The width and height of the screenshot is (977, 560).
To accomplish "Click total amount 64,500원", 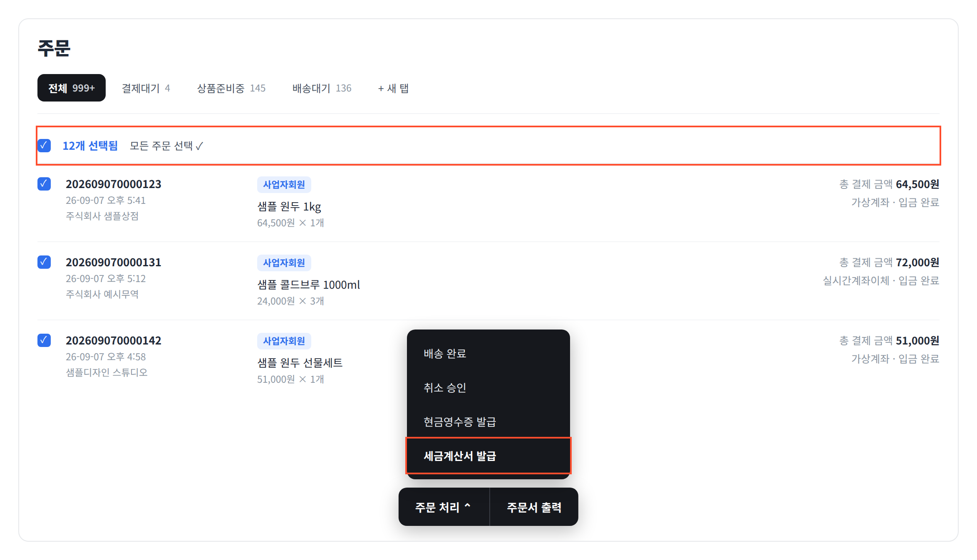I will [x=917, y=184].
